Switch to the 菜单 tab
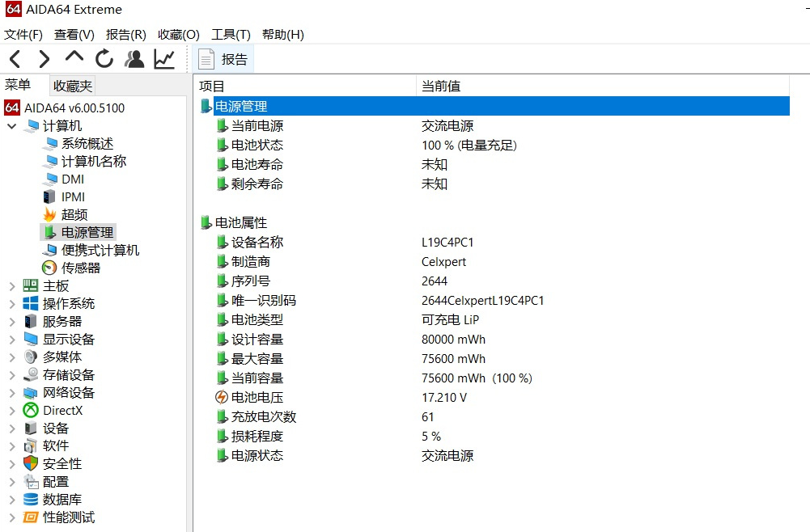The width and height of the screenshot is (810, 532). [18, 85]
